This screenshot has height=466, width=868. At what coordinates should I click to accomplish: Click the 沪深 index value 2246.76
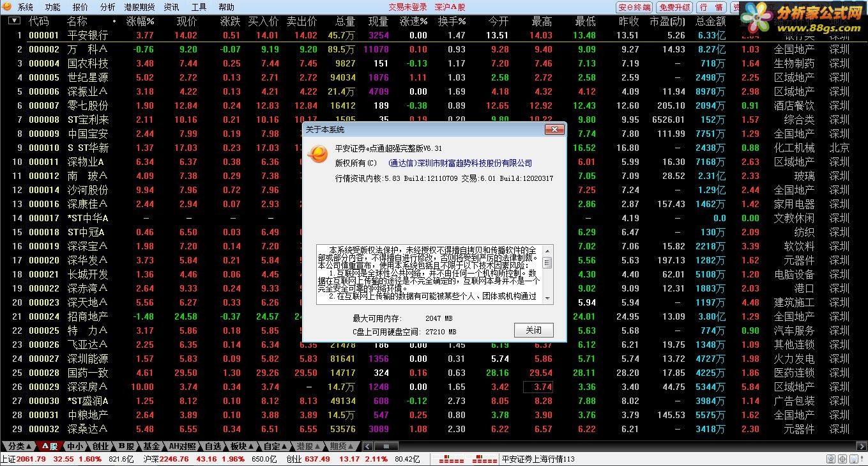pos(174,459)
